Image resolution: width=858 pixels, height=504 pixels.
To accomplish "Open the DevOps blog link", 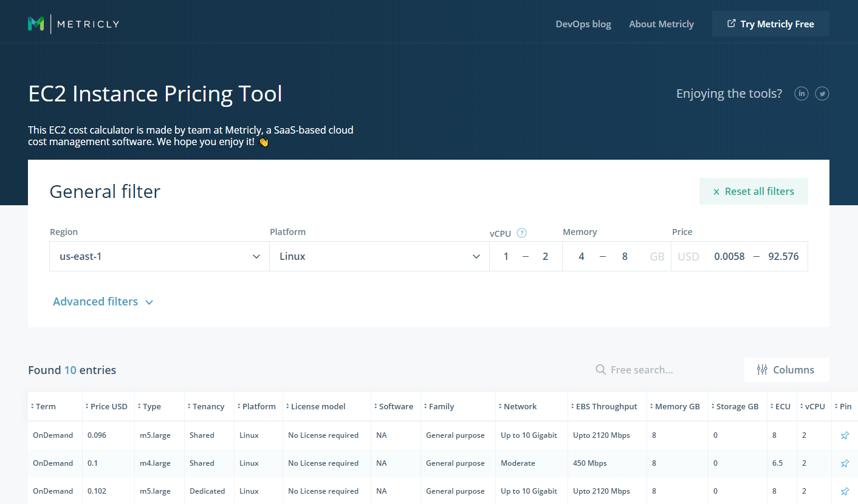I will [x=583, y=24].
